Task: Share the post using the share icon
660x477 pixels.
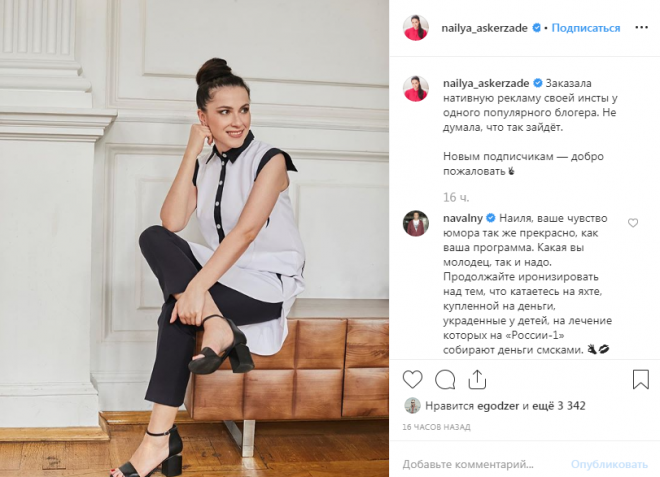Action: point(477,379)
